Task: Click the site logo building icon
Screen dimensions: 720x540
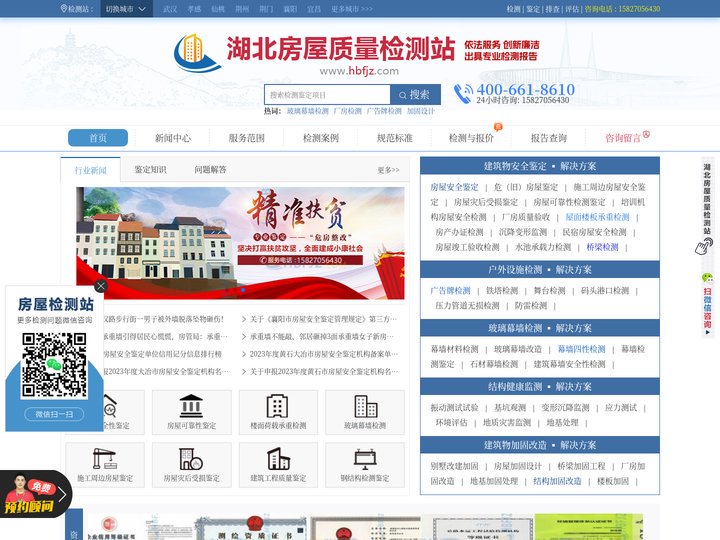Action: pyautogui.click(x=196, y=53)
